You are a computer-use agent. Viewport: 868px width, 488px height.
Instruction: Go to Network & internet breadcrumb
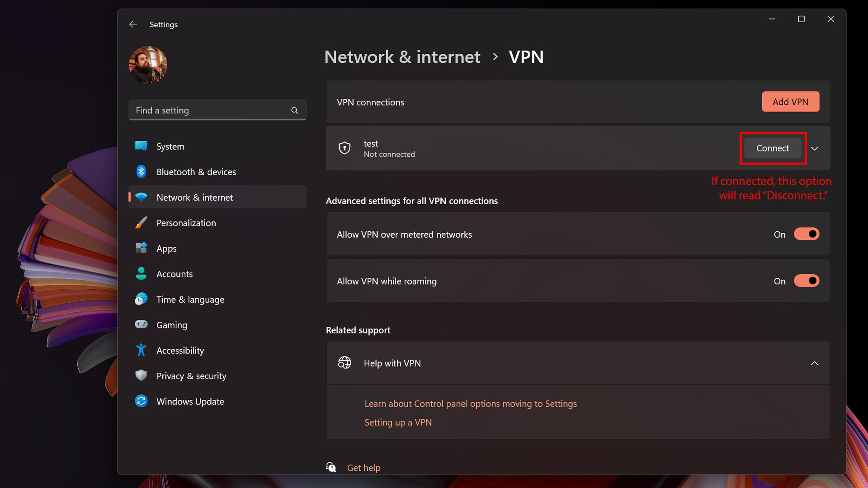tap(402, 57)
